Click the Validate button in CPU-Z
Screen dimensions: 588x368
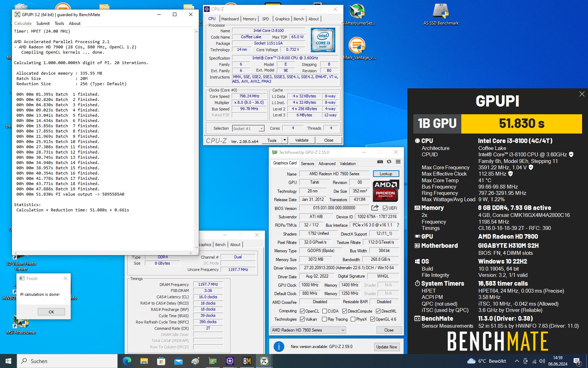pyautogui.click(x=302, y=140)
